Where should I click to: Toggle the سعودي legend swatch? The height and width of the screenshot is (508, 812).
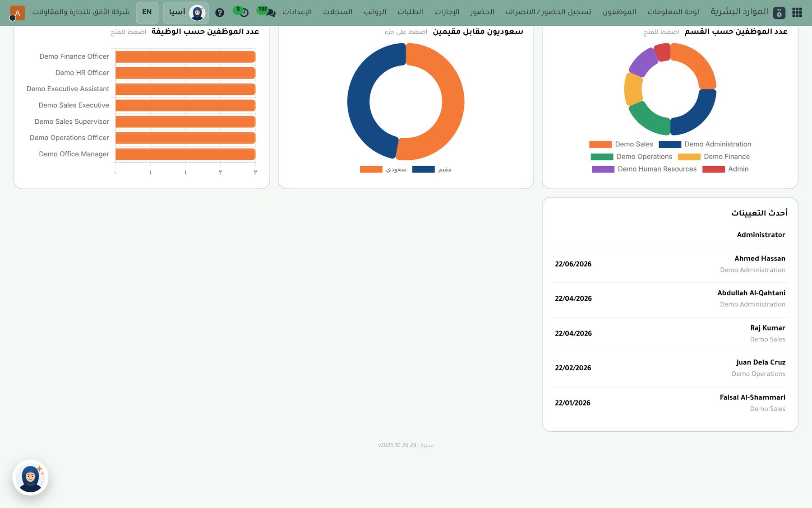(x=371, y=169)
